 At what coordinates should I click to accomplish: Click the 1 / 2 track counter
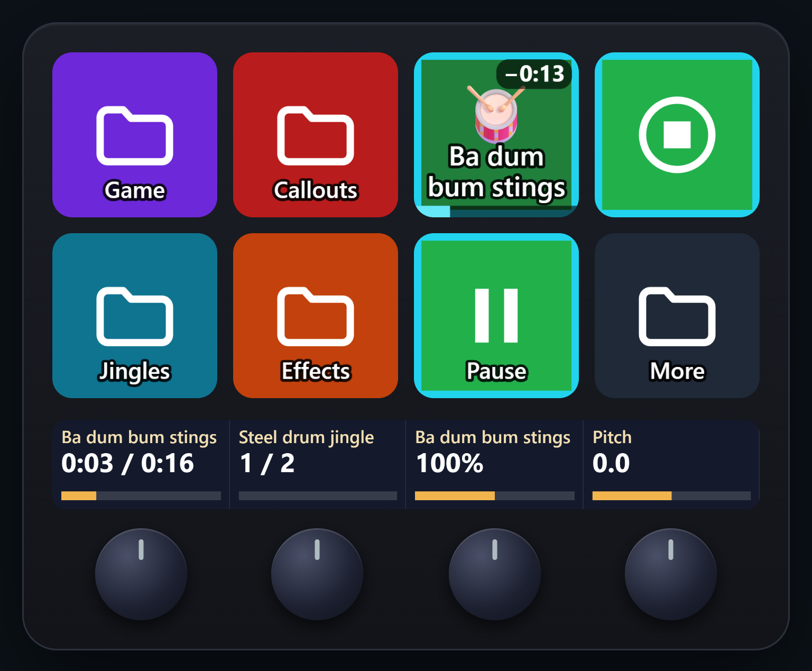(267, 464)
